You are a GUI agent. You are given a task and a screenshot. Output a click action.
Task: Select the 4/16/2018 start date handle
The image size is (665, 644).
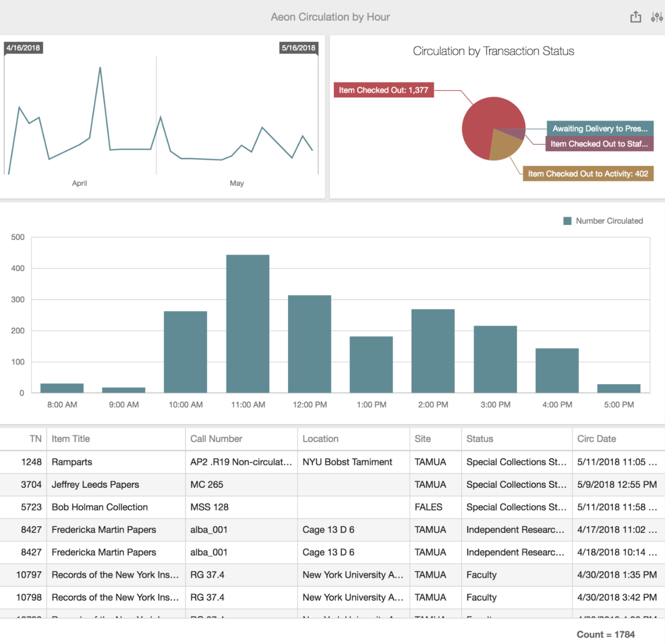pos(23,48)
